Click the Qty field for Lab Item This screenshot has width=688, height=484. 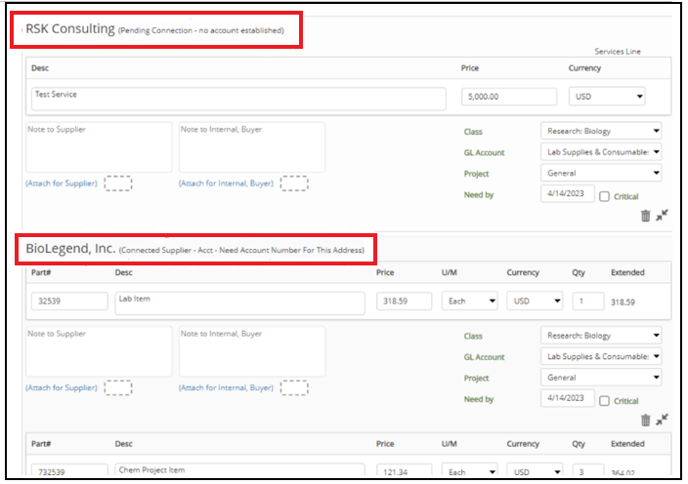(588, 301)
